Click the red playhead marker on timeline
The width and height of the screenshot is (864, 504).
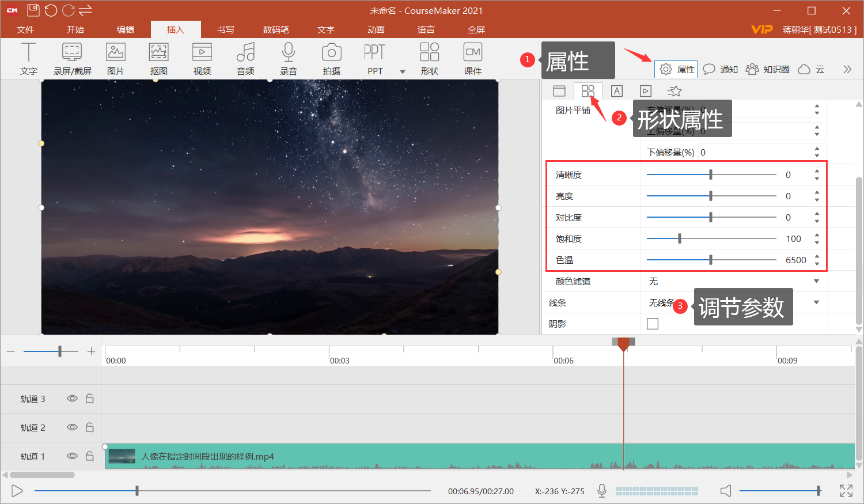pos(623,344)
